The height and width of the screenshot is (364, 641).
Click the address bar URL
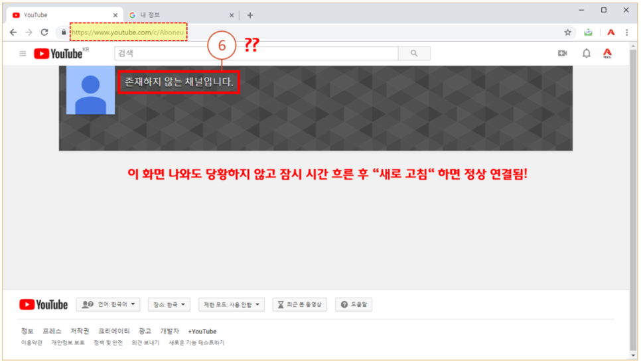(x=128, y=32)
